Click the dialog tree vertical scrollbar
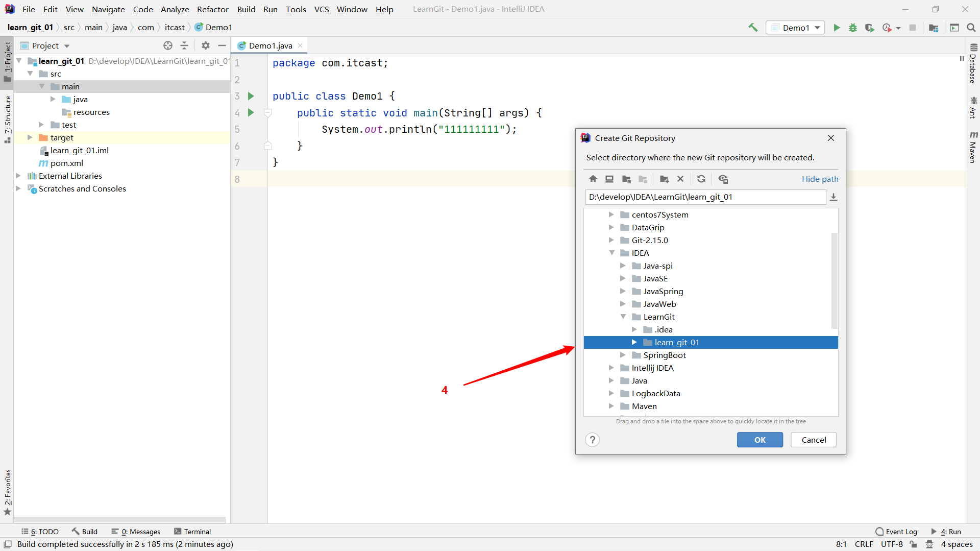 click(835, 280)
